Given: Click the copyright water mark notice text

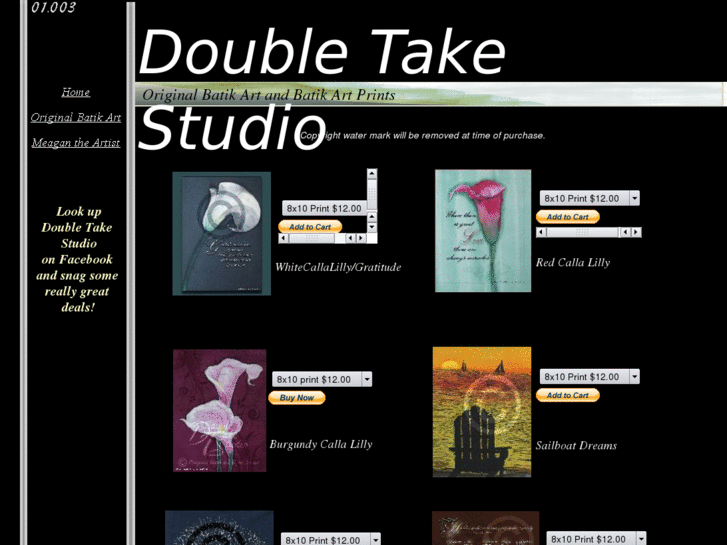Looking at the screenshot, I should pyautogui.click(x=422, y=135).
